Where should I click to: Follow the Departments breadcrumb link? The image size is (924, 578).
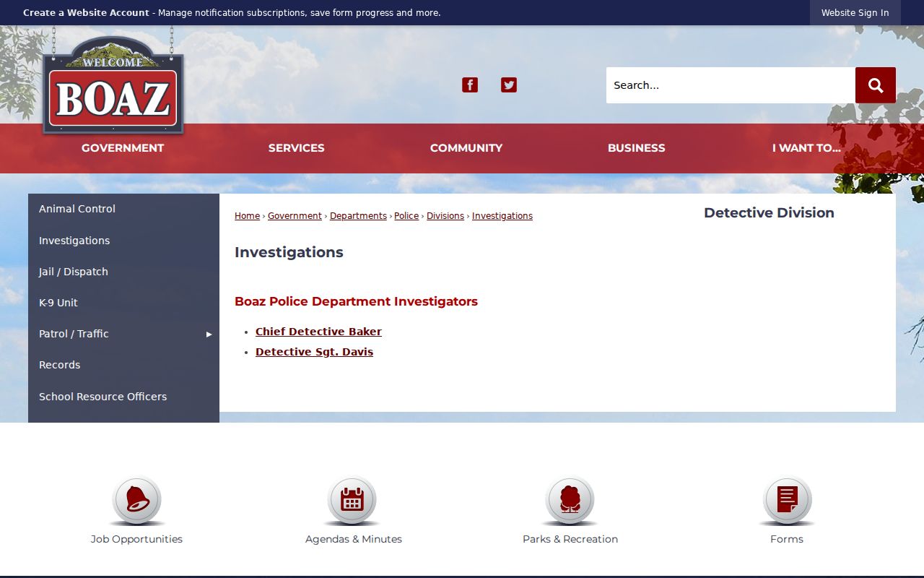358,216
